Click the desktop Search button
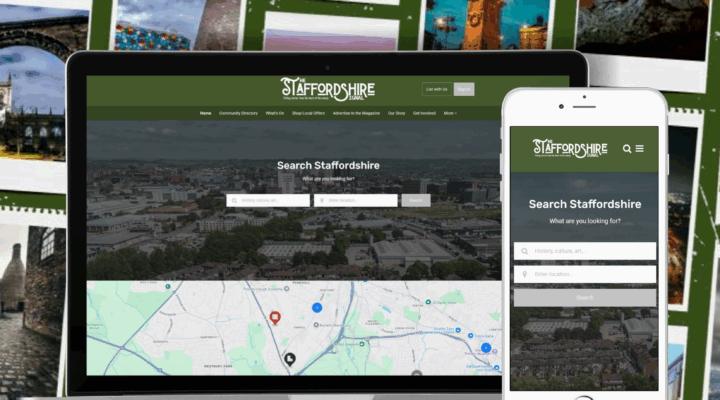The width and height of the screenshot is (720, 400). click(x=414, y=200)
